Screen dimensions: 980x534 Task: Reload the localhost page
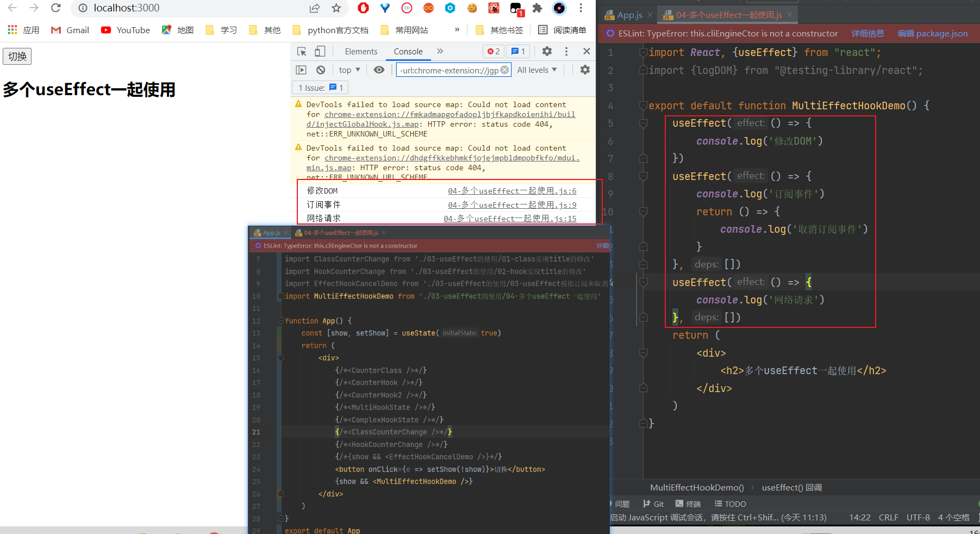[x=55, y=8]
